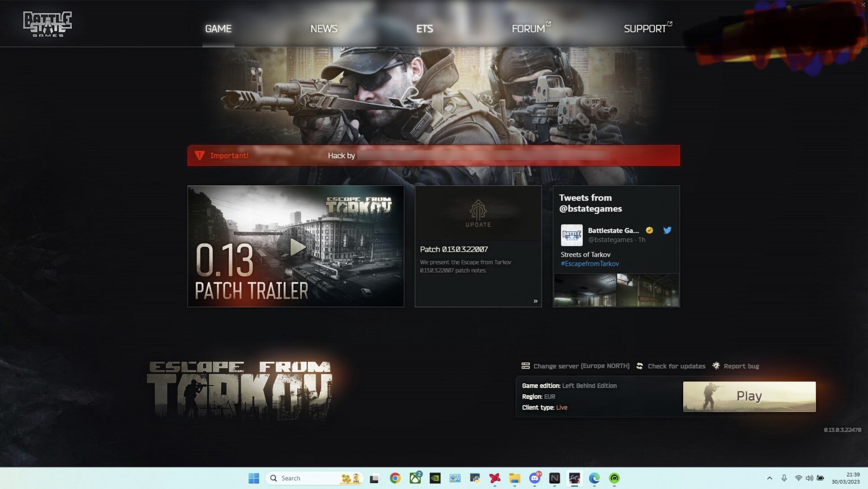Click the Change server icon

[525, 366]
